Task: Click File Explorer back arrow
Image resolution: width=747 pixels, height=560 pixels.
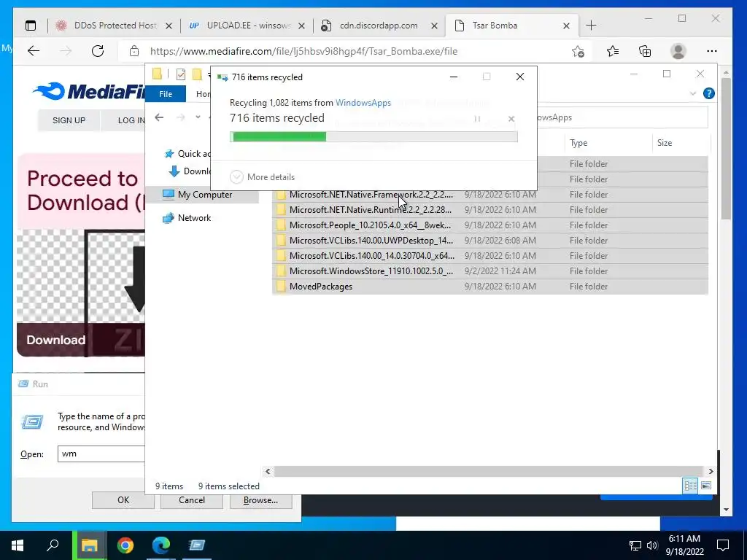Action: [x=159, y=117]
